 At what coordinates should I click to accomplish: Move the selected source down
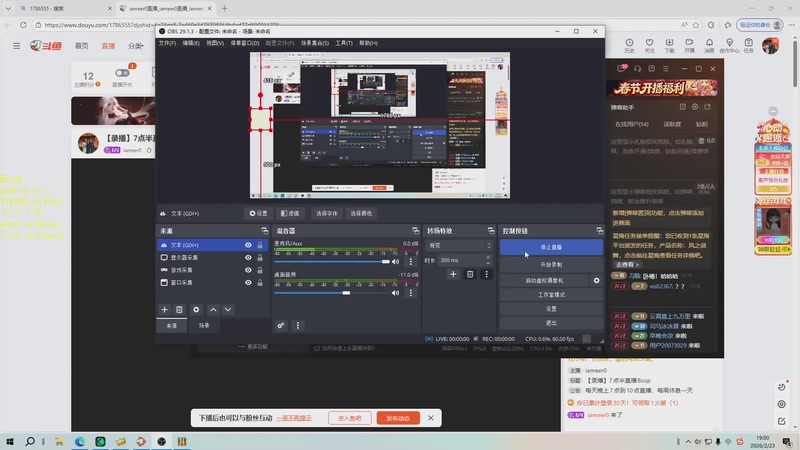[x=228, y=310]
